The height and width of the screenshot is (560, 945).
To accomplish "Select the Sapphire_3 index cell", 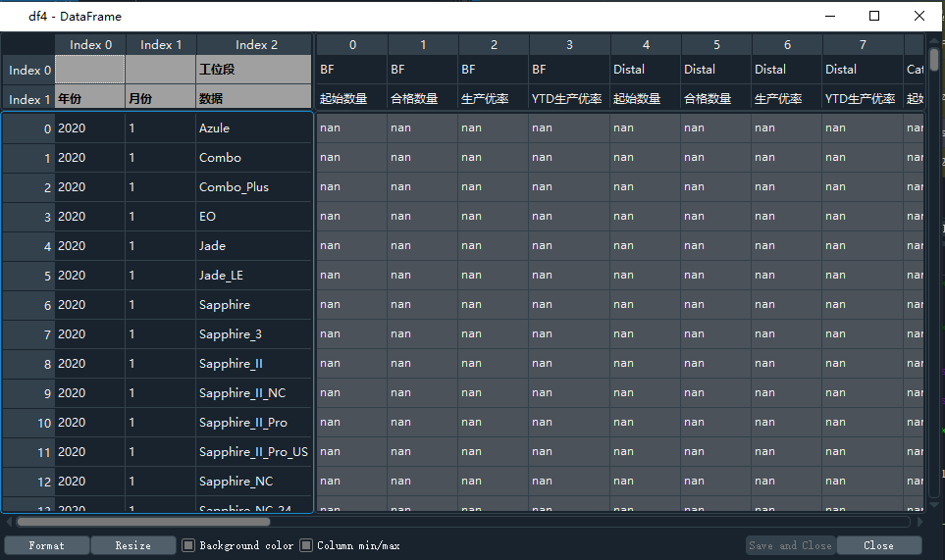I will pos(254,334).
